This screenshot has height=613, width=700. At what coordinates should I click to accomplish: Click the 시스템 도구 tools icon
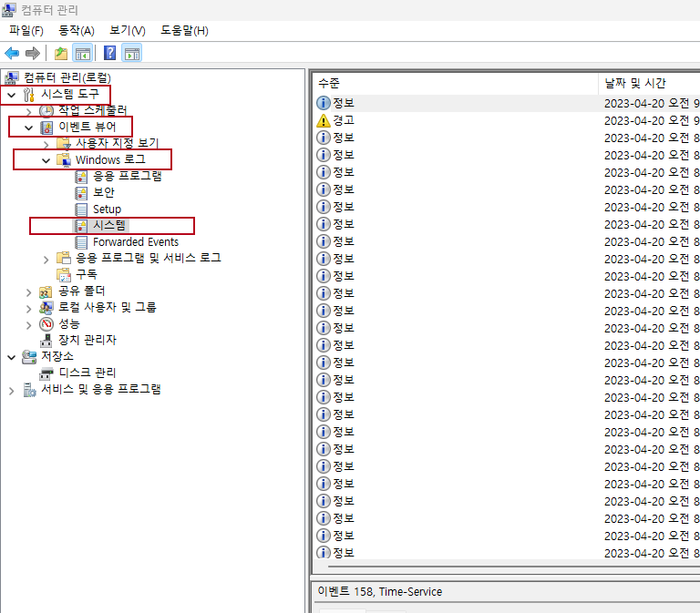[29, 95]
